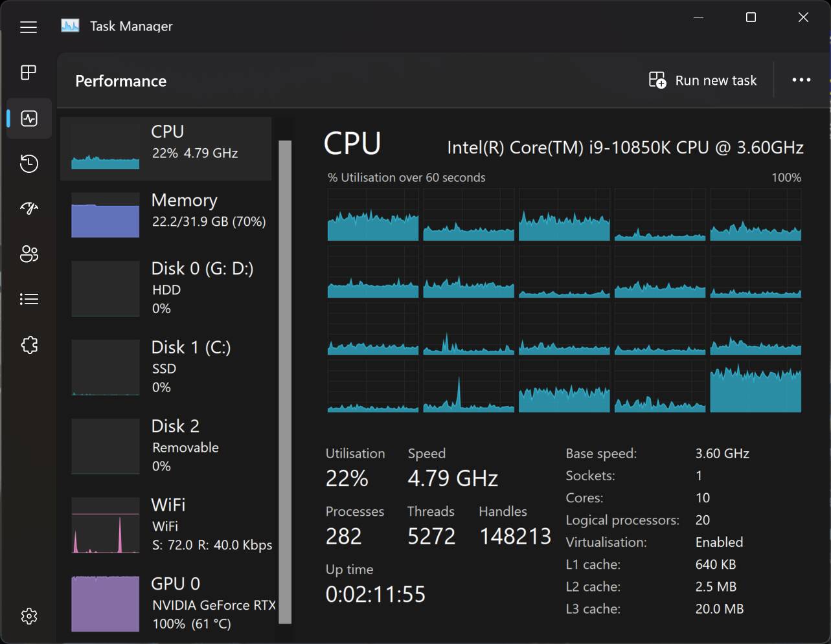Select the CPU performance item
The image size is (831, 644).
(166, 149)
